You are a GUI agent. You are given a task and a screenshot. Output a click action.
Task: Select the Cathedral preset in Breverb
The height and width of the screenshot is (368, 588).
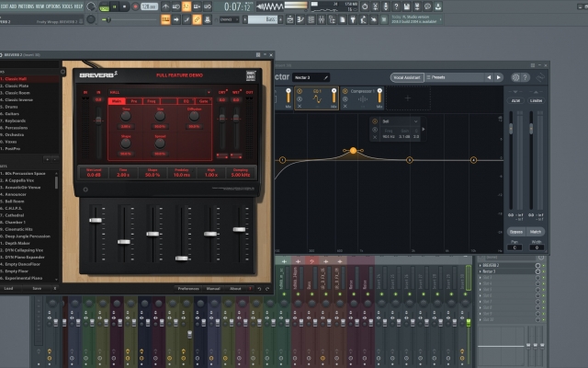28,215
